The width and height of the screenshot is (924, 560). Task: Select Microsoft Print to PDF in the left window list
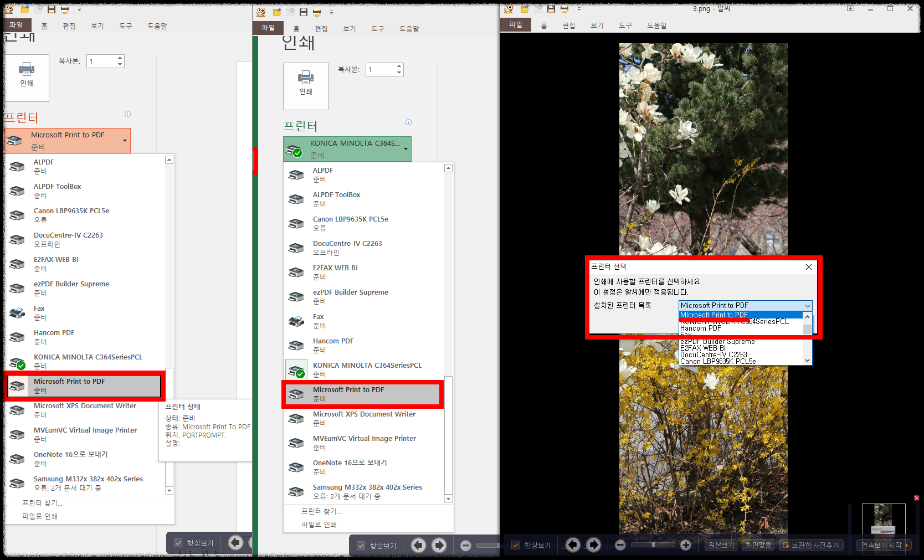(84, 386)
